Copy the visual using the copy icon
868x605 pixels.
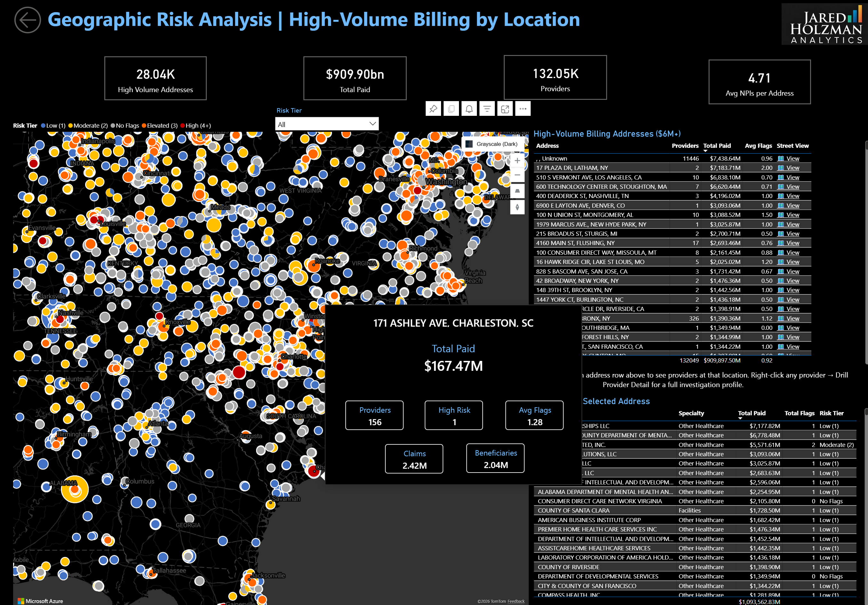(451, 108)
